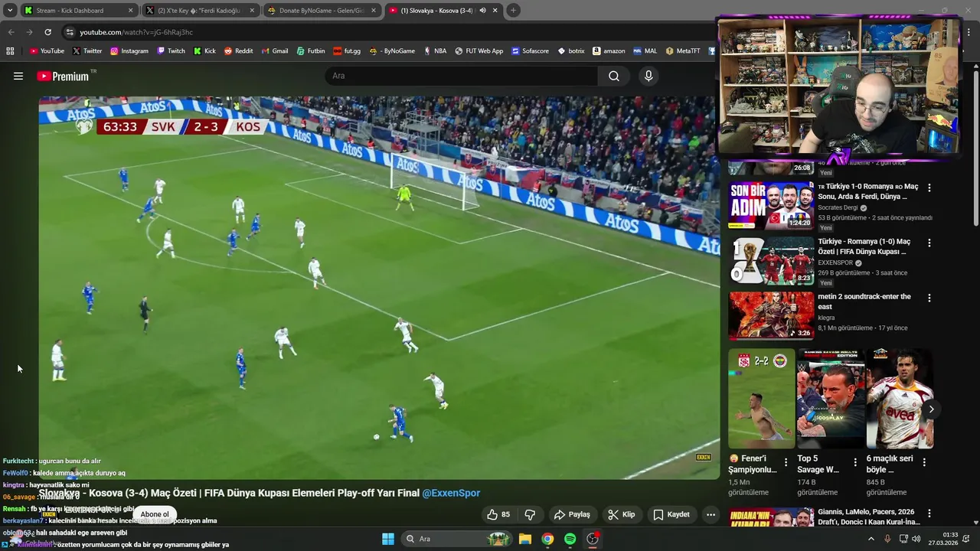The image size is (980, 551).
Task: Open options for Giannis, LaMelo video
Action: tap(929, 514)
